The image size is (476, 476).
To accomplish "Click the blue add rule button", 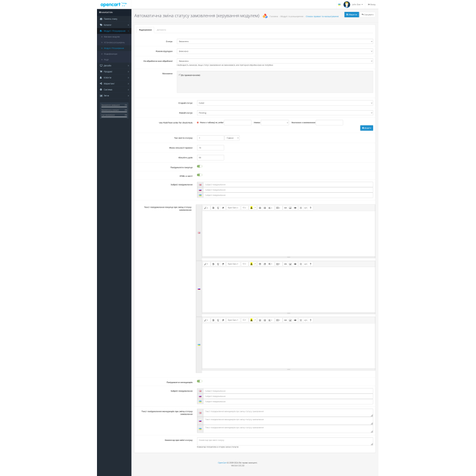I will 367,128.
